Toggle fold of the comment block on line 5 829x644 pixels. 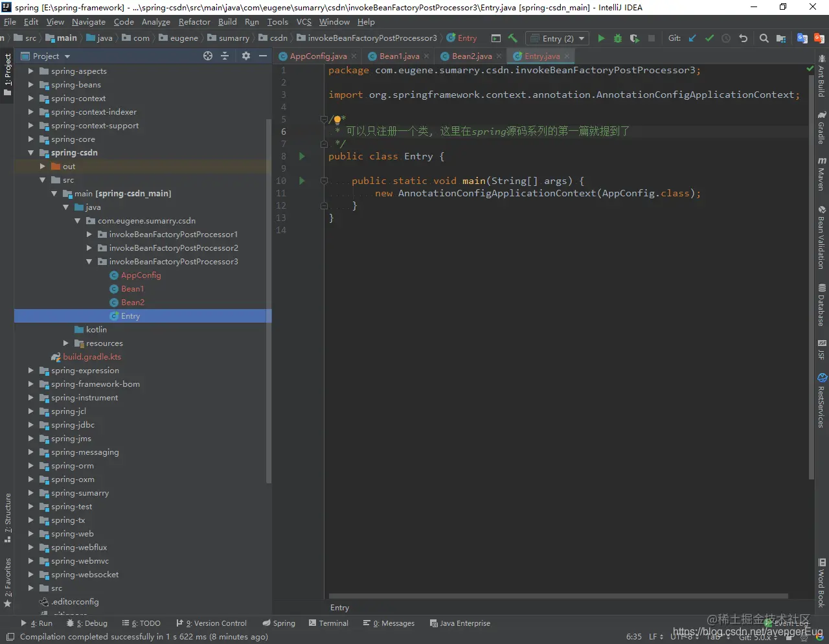[x=324, y=119]
